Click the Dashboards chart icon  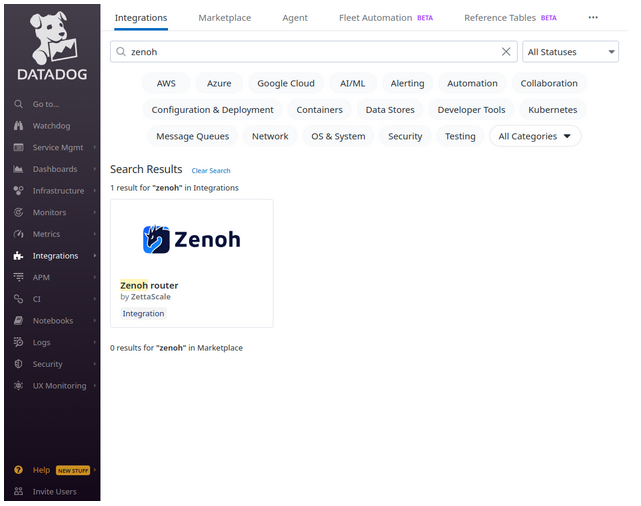point(19,169)
